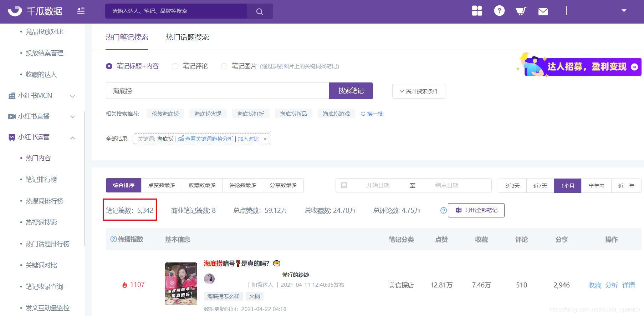Open the user account dropdown arrow
644x316 pixels.
coord(624,11)
